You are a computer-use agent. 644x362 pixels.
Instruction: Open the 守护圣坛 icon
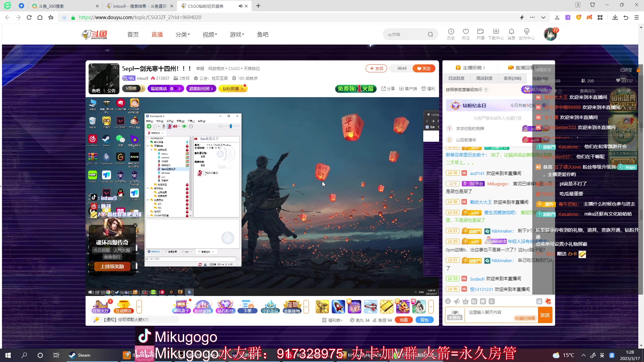coord(270,306)
